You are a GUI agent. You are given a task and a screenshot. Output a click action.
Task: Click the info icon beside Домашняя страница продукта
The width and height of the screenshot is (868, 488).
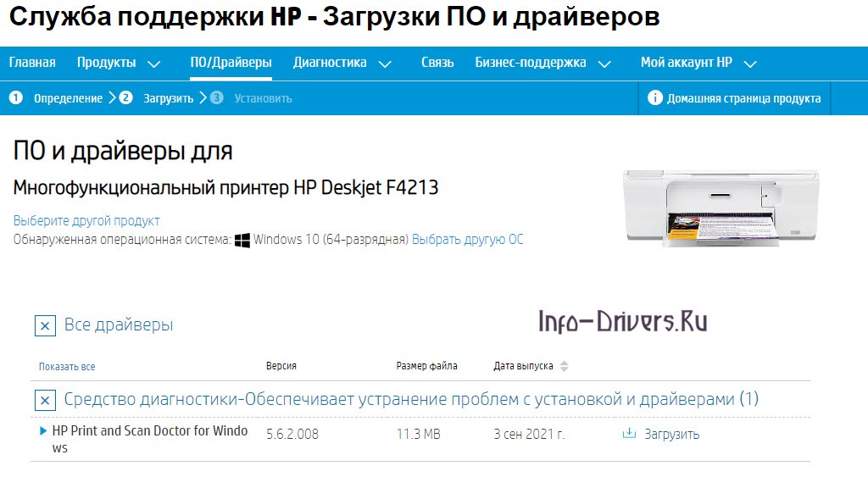(655, 98)
